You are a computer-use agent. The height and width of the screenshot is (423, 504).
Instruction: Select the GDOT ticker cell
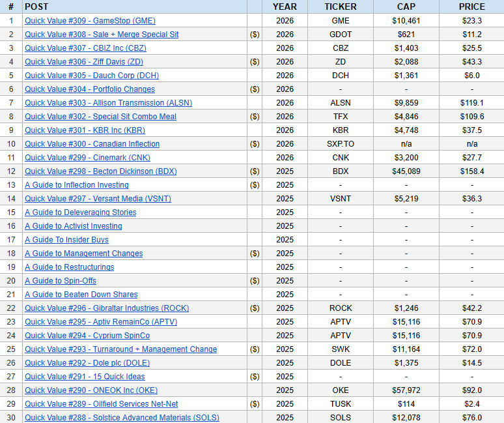(341, 35)
